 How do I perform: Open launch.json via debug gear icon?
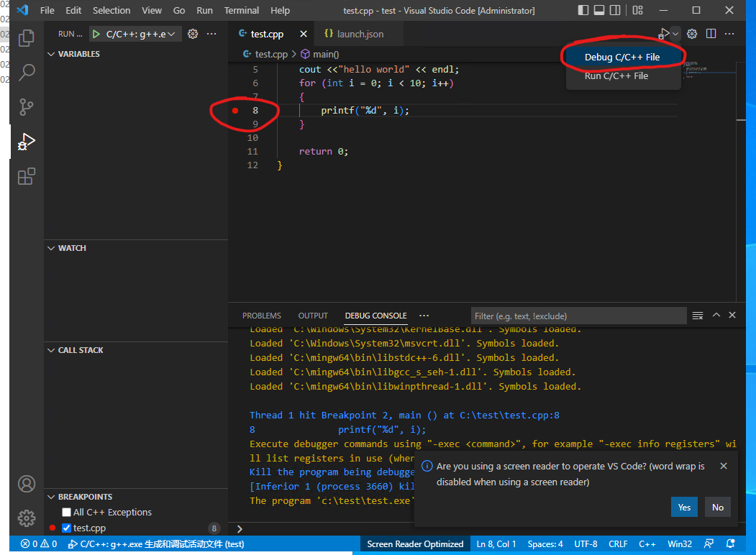pos(192,34)
